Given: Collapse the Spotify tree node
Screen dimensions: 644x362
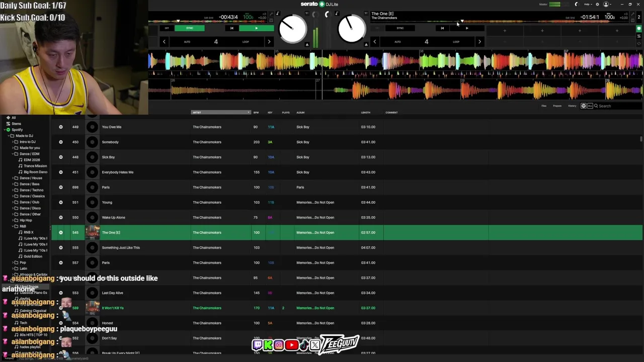Looking at the screenshot, I should pyautogui.click(x=4, y=130).
